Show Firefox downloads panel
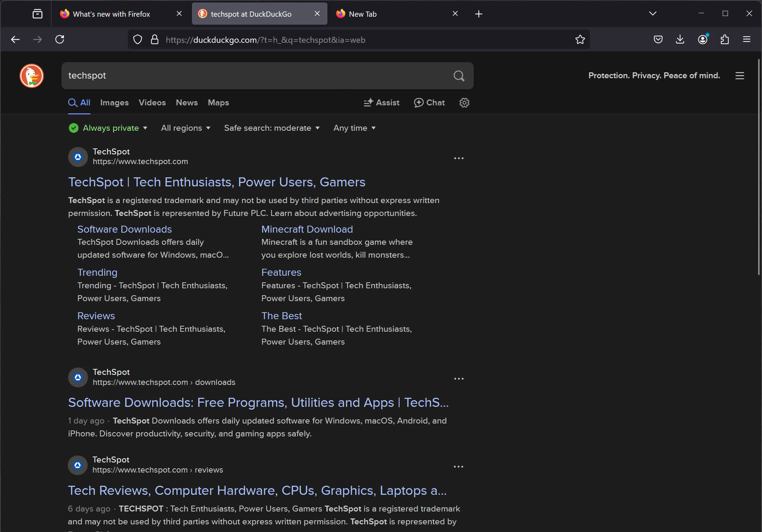 [680, 40]
